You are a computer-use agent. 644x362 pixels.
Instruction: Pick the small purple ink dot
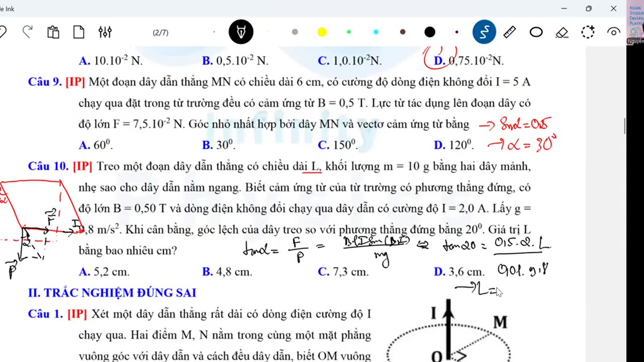click(x=456, y=32)
